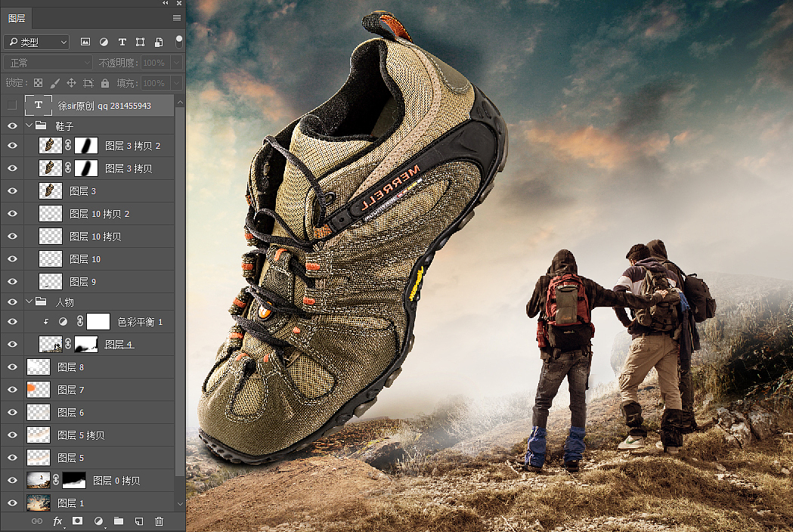
Task: Hide layer 图层 3
Action: pyautogui.click(x=12, y=190)
